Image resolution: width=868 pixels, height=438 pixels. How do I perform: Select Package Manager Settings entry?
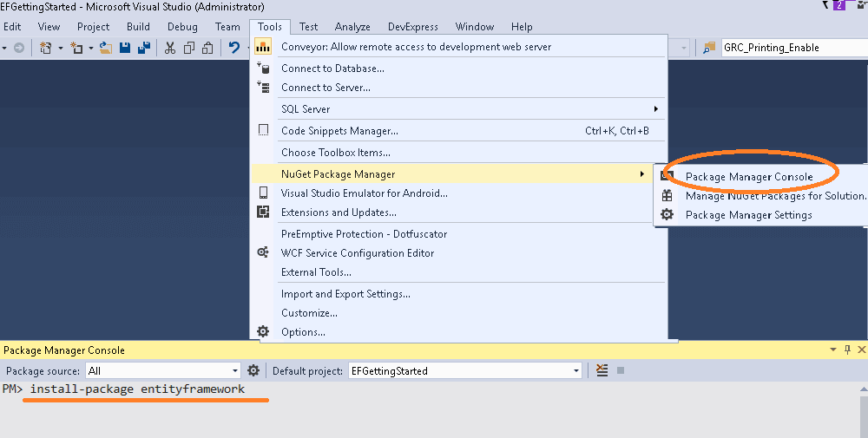click(748, 214)
